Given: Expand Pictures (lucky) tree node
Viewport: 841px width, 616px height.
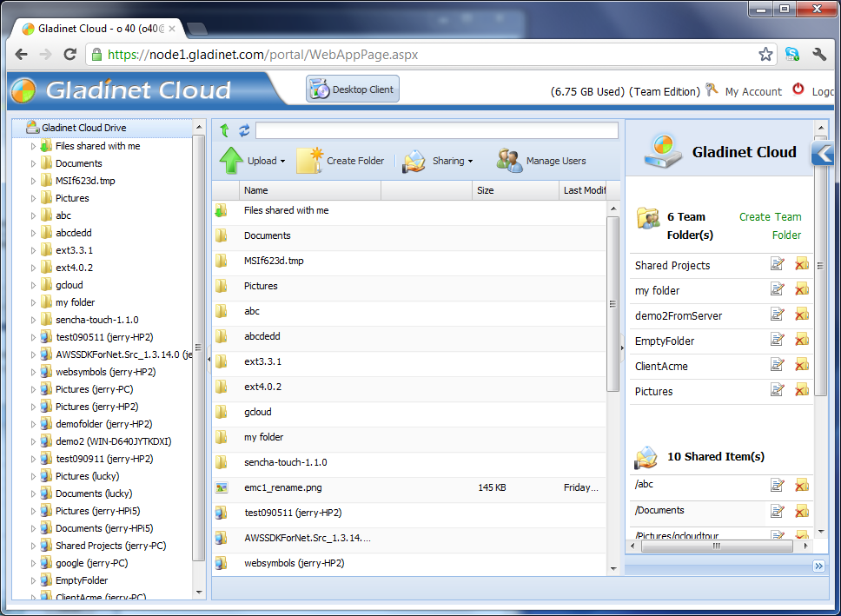Looking at the screenshot, I should pos(33,476).
